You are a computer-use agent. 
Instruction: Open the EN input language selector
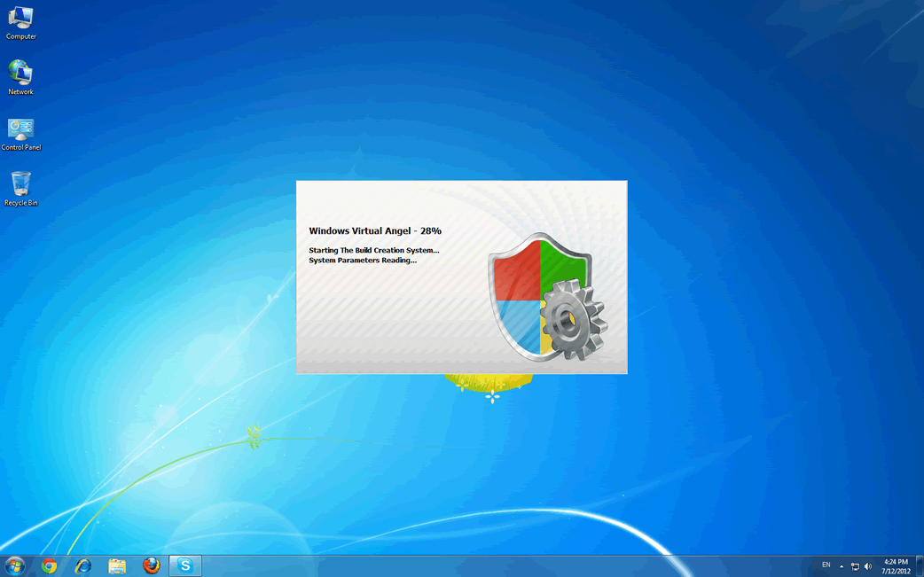click(x=826, y=565)
